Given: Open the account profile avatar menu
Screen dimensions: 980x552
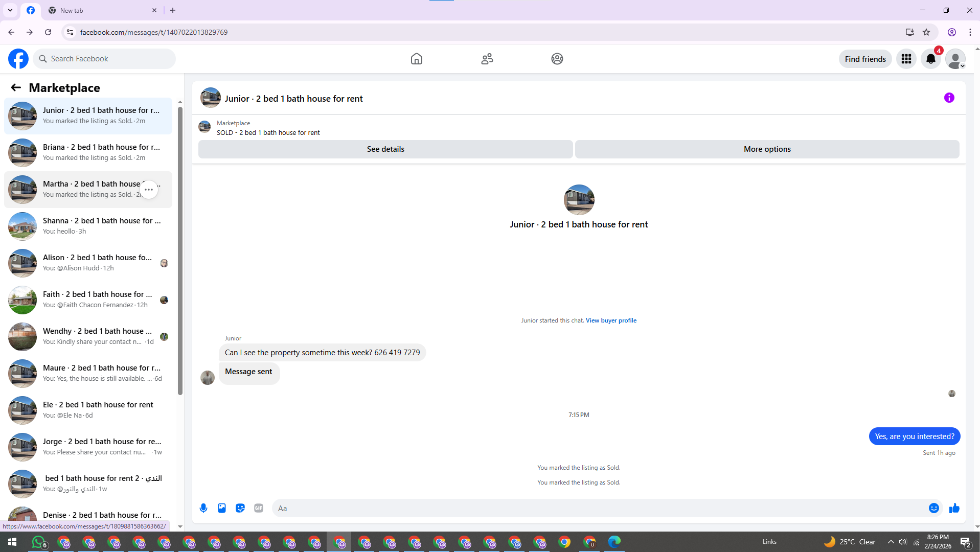Looking at the screenshot, I should (x=955, y=59).
